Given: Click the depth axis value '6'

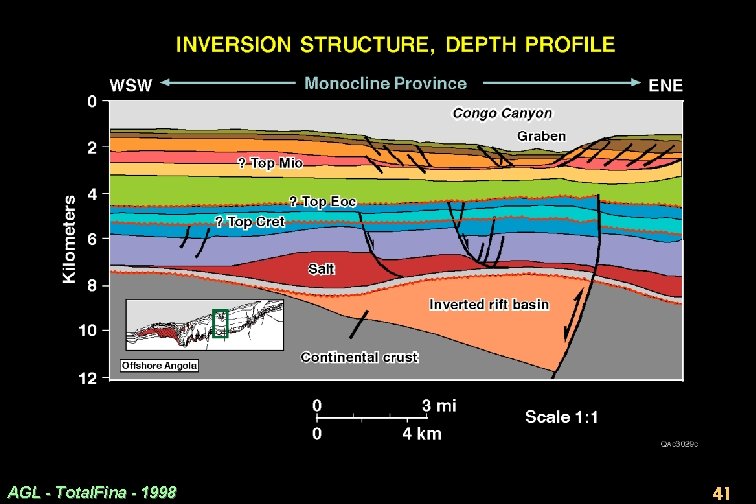Looking at the screenshot, I should pyautogui.click(x=92, y=238).
